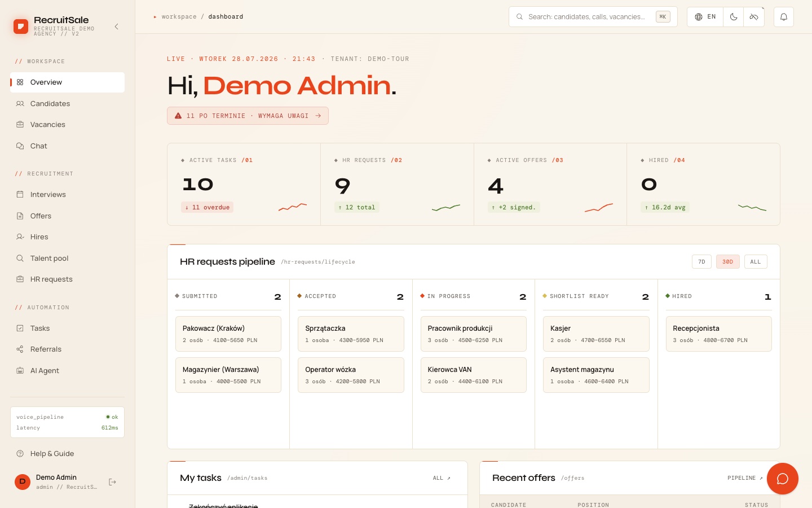Open all tasks via ALL link
Image resolution: width=812 pixels, height=508 pixels.
tap(442, 478)
